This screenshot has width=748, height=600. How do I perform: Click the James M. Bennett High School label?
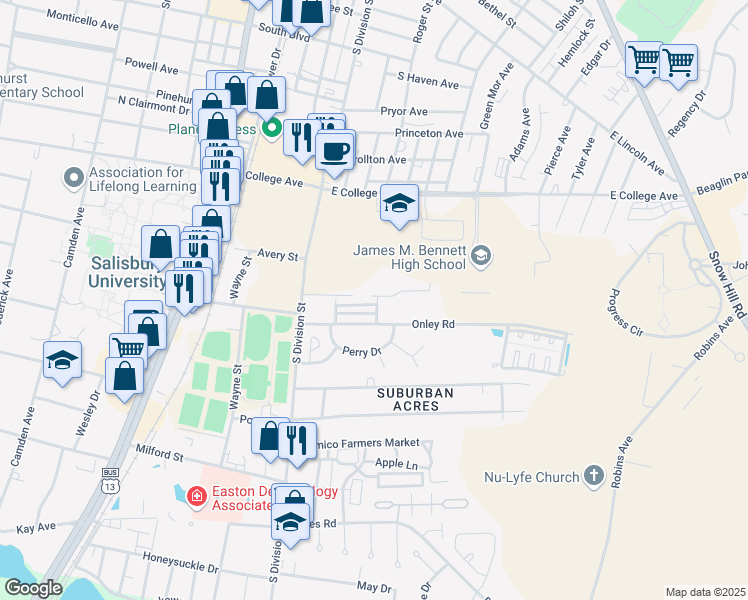tap(409, 258)
